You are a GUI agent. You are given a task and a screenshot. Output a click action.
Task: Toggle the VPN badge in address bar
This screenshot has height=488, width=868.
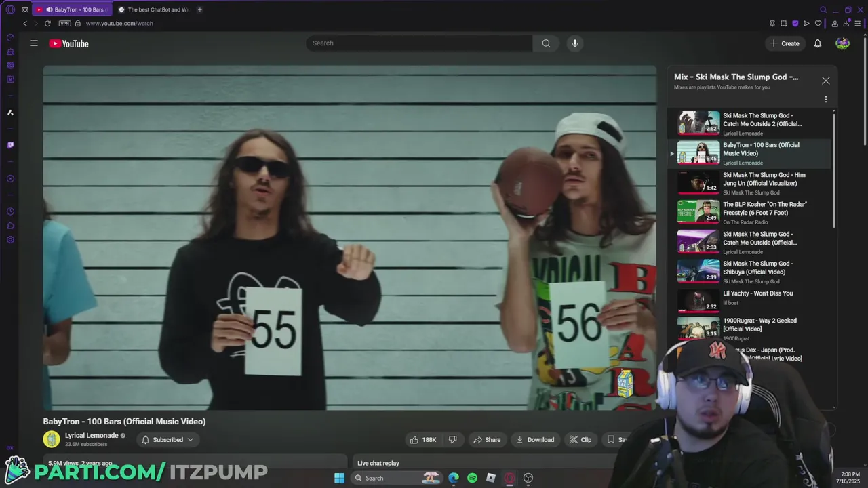click(64, 23)
